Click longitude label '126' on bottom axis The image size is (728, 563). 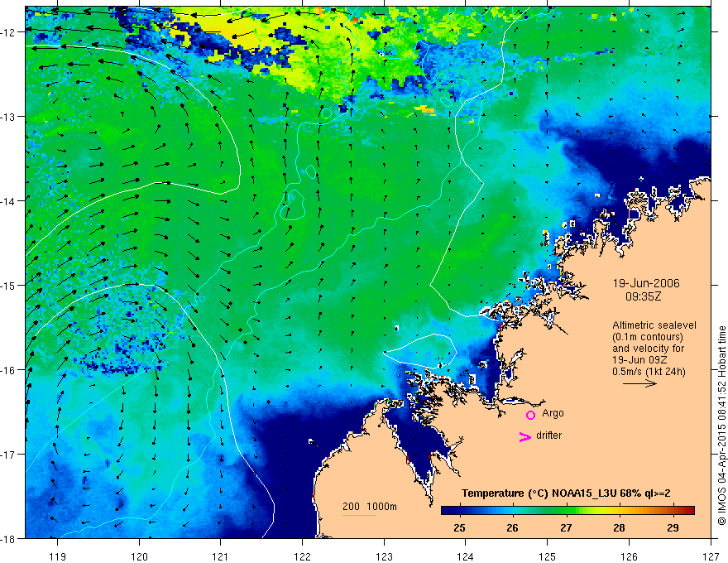629,556
